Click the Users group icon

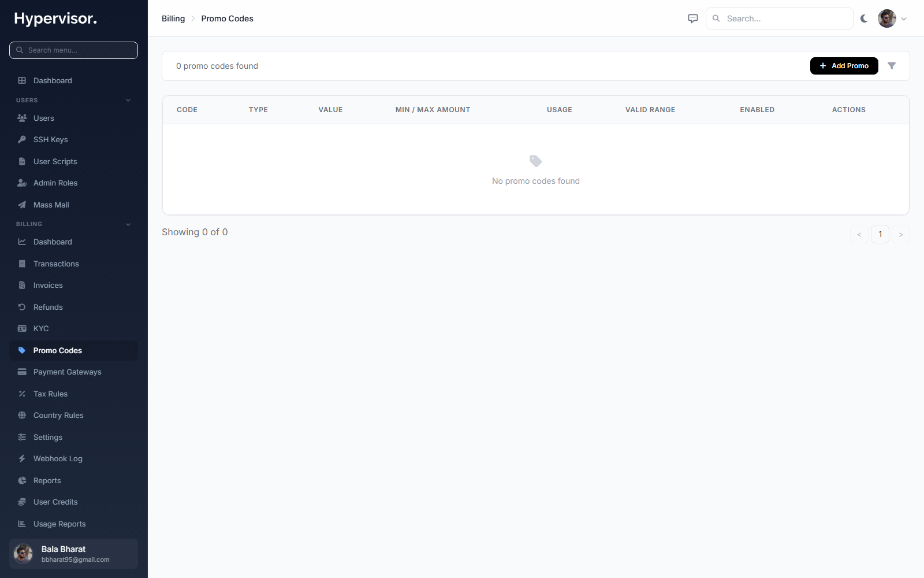(x=22, y=118)
